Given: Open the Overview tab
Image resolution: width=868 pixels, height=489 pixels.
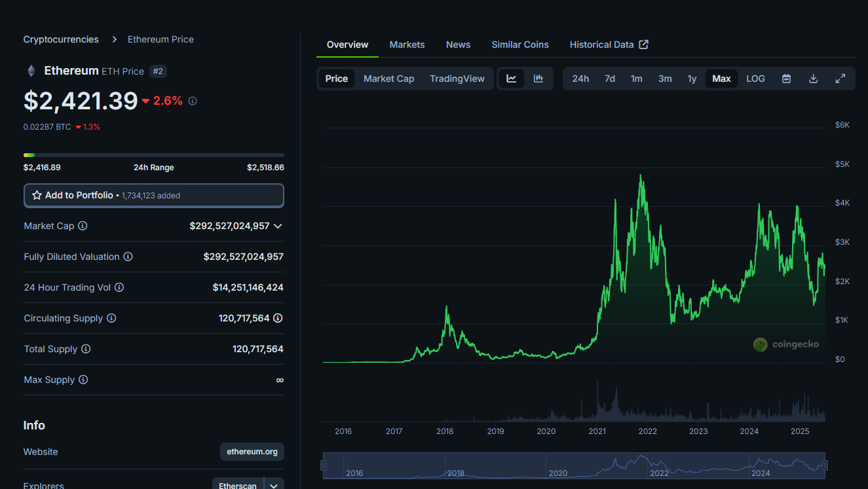Looking at the screenshot, I should (x=347, y=45).
